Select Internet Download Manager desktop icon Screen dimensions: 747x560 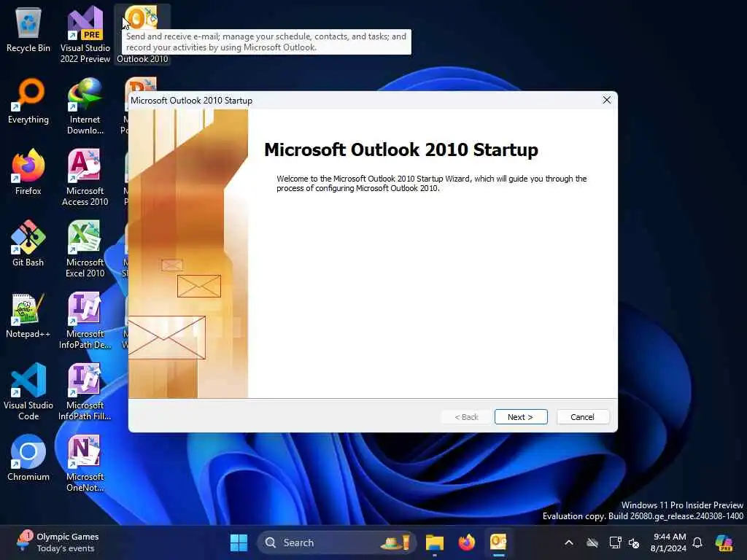[85, 106]
